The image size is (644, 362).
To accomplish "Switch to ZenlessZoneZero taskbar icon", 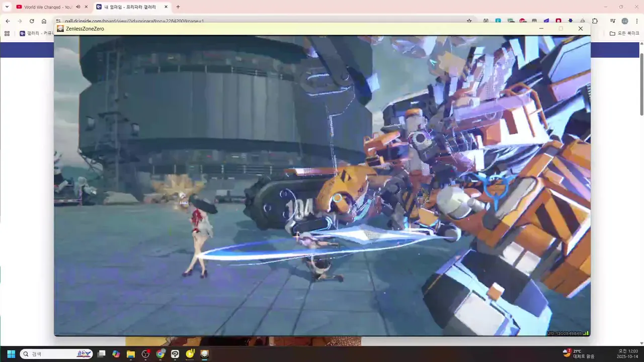I will 205,354.
